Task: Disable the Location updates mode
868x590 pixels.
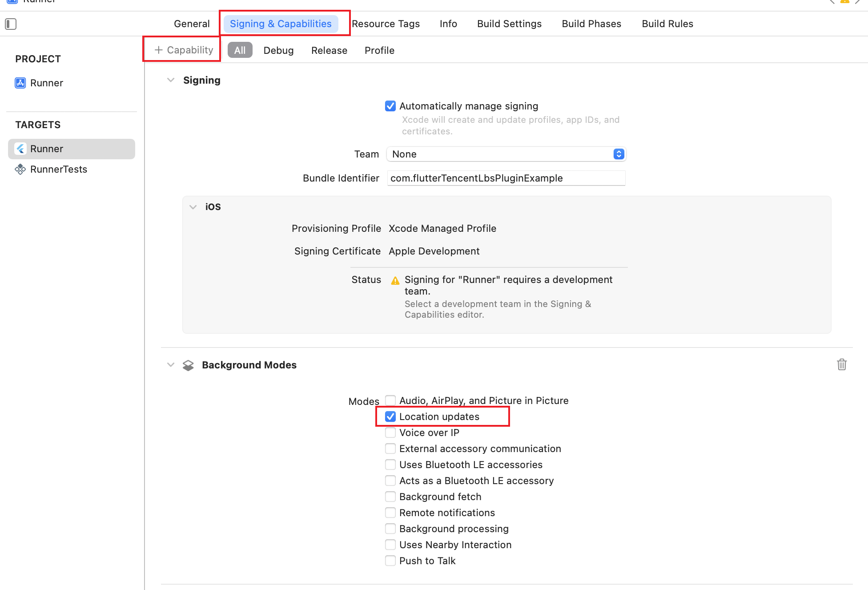Action: pyautogui.click(x=390, y=417)
